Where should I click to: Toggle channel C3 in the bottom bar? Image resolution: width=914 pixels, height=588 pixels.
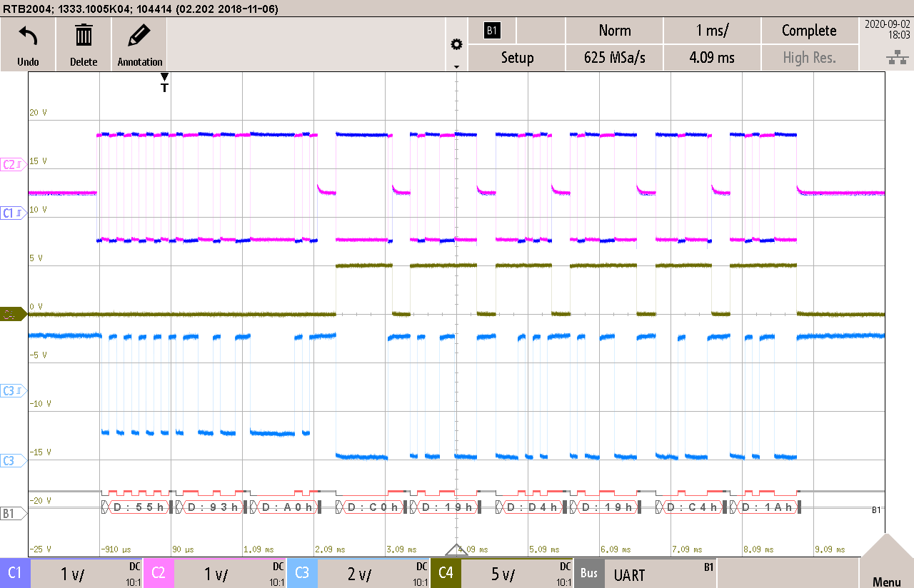pos(301,573)
